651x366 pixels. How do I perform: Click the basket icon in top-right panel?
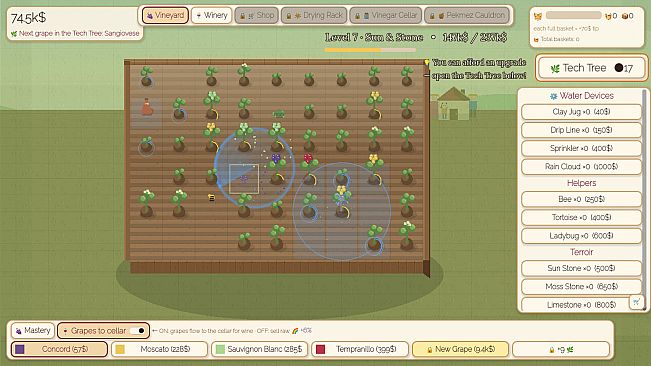coord(538,16)
